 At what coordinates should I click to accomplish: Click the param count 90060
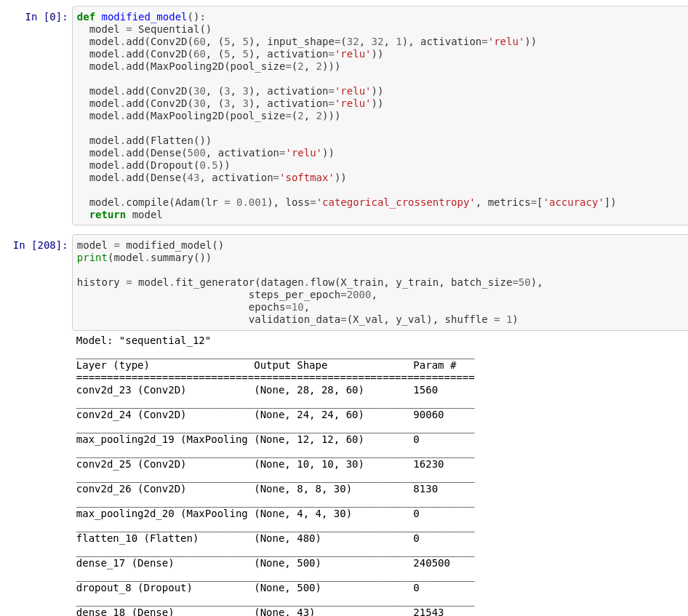(428, 415)
